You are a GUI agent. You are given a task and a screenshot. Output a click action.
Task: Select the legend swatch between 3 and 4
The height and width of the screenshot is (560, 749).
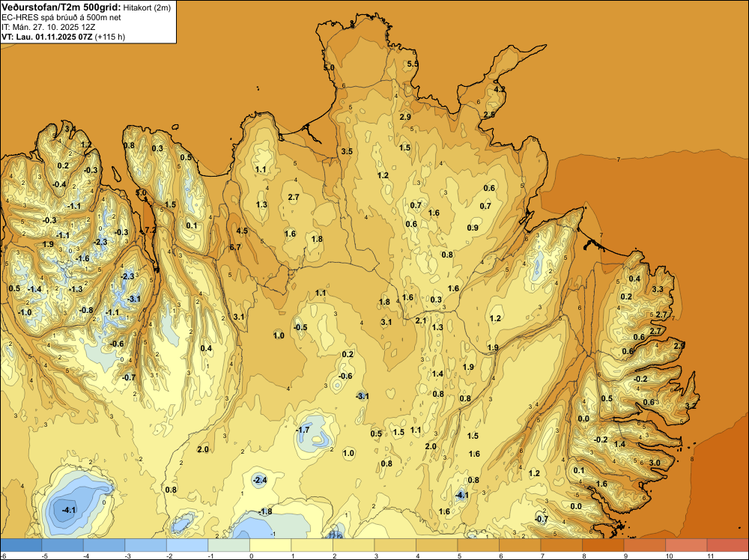click(x=395, y=545)
